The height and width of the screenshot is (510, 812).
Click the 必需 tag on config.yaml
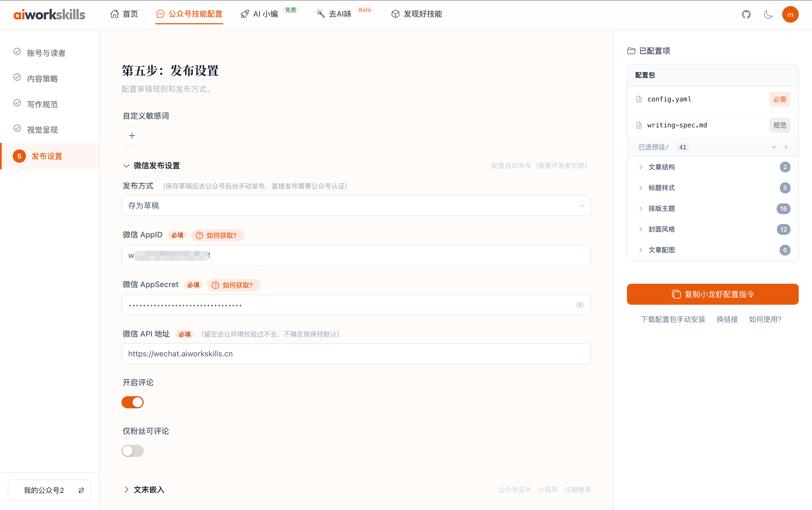[780, 99]
